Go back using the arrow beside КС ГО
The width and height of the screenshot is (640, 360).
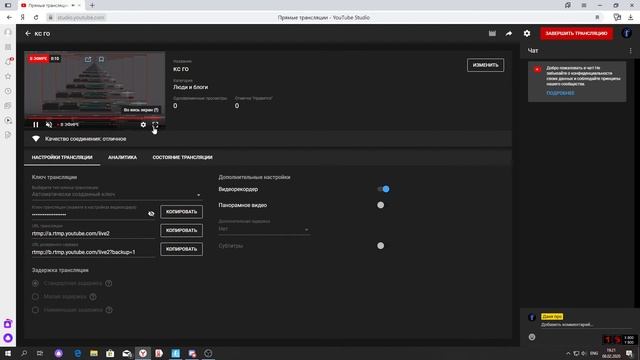pos(28,33)
